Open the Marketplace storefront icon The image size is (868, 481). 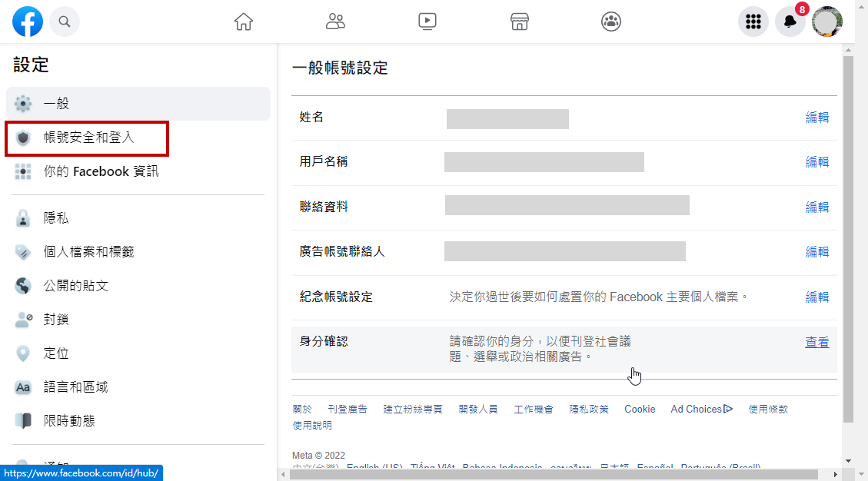pos(520,22)
